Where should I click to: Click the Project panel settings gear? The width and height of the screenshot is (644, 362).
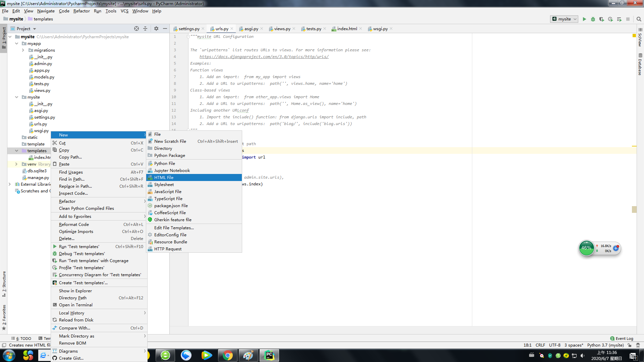click(156, 28)
